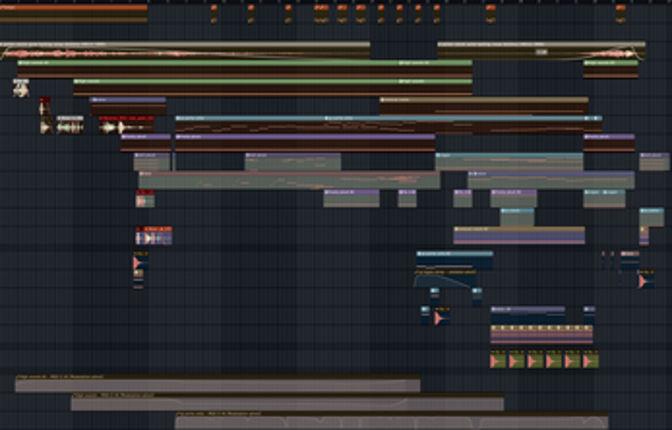This screenshot has height=430, width=672.
Task: Select the striped pattern clip above green blocks
Action: (541, 332)
